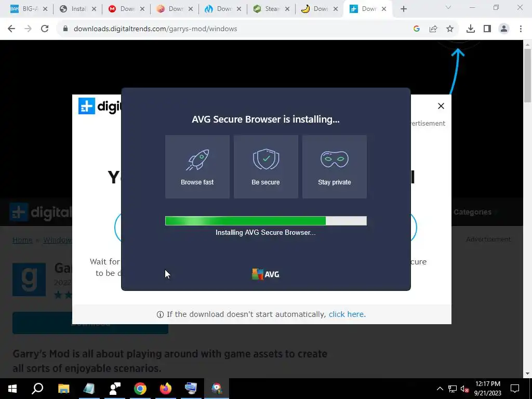
Task: Click the Digital Trends logo in popup
Action: click(x=100, y=106)
